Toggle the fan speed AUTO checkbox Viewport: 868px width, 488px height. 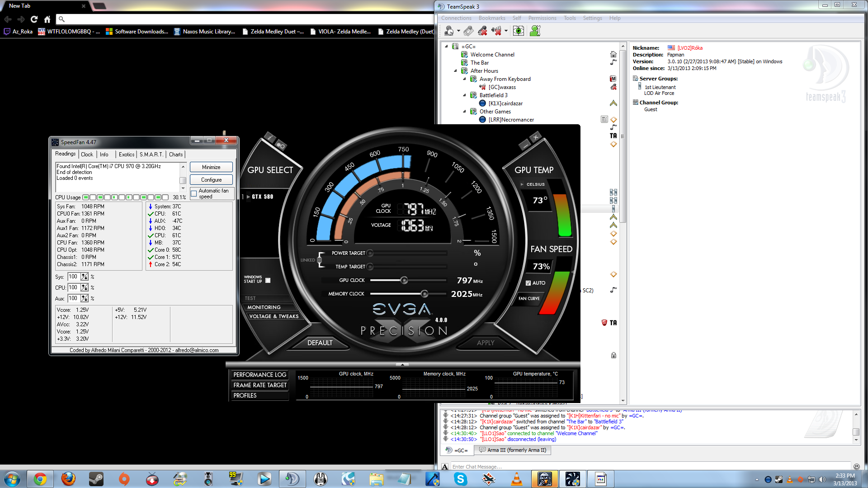[528, 283]
